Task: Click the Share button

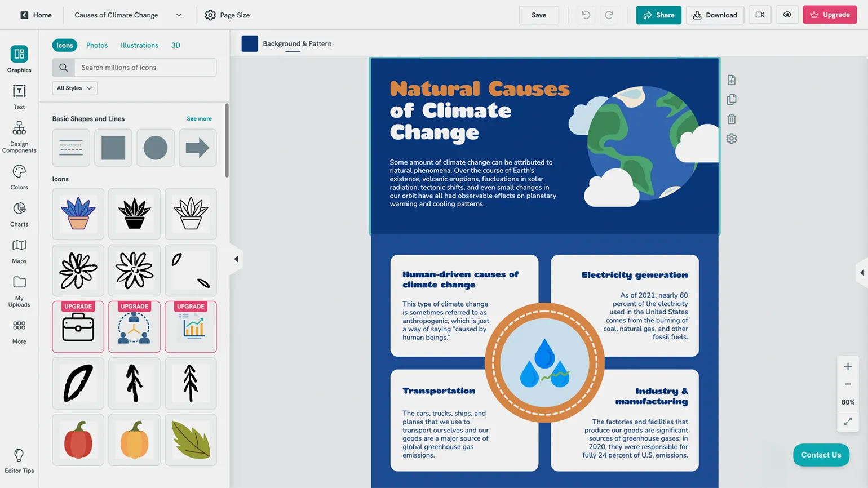Action: (658, 15)
